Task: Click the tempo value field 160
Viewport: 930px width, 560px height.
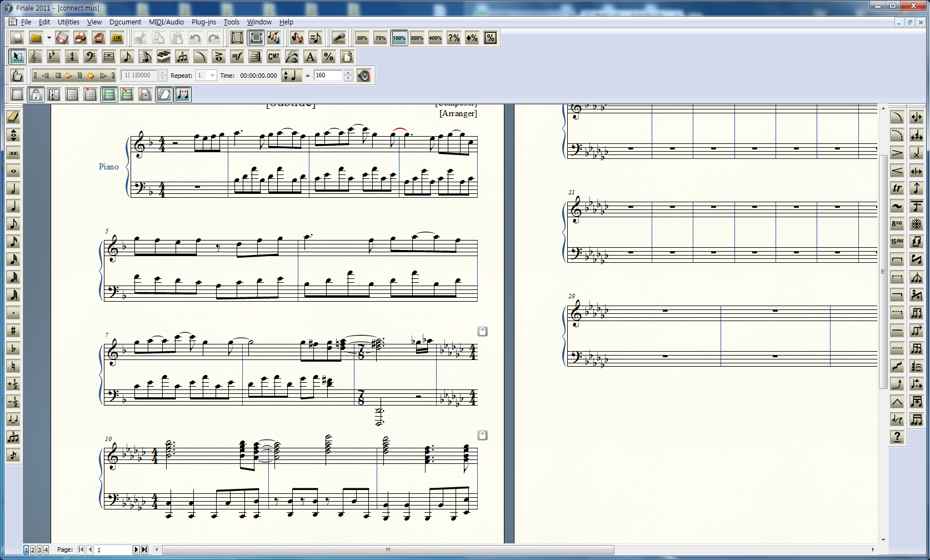Action: [329, 76]
